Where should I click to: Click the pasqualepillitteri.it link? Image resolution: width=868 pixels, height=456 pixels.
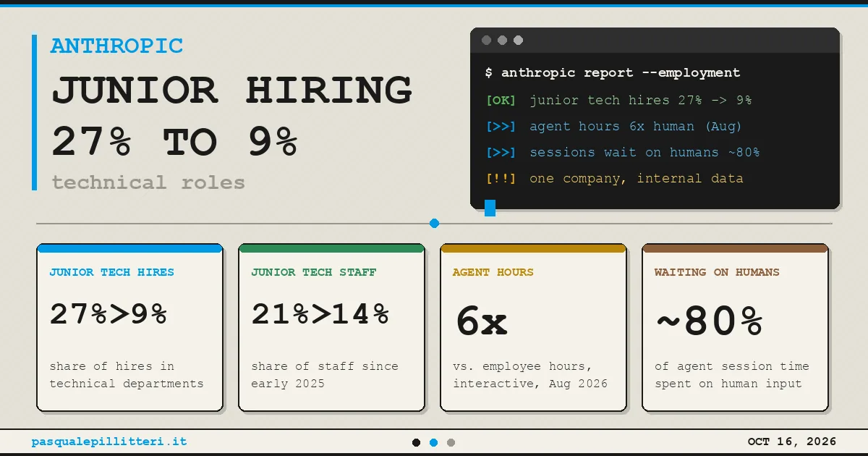click(109, 442)
